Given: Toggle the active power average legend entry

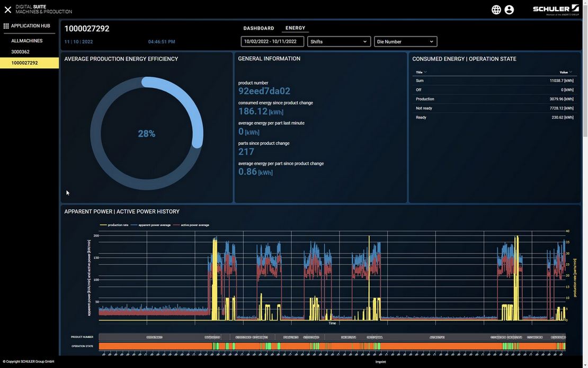Looking at the screenshot, I should pyautogui.click(x=191, y=225).
